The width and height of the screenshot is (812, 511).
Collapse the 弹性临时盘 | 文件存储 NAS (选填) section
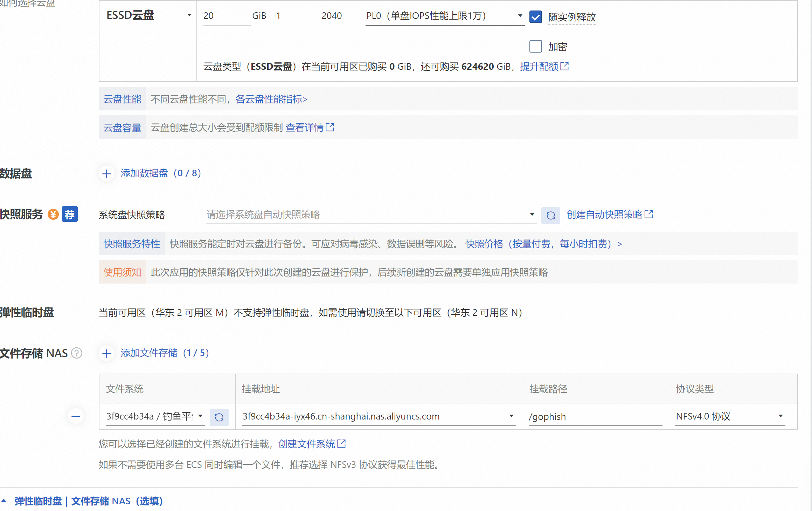click(82, 501)
